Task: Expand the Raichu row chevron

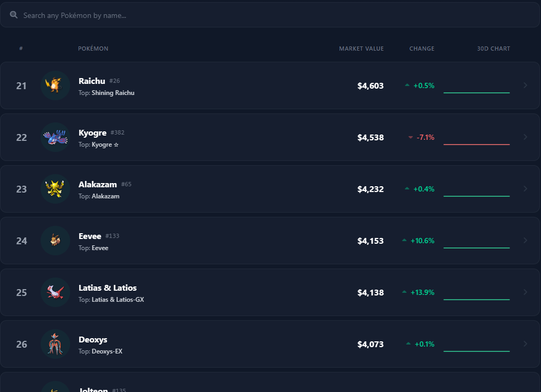Action: (x=525, y=85)
